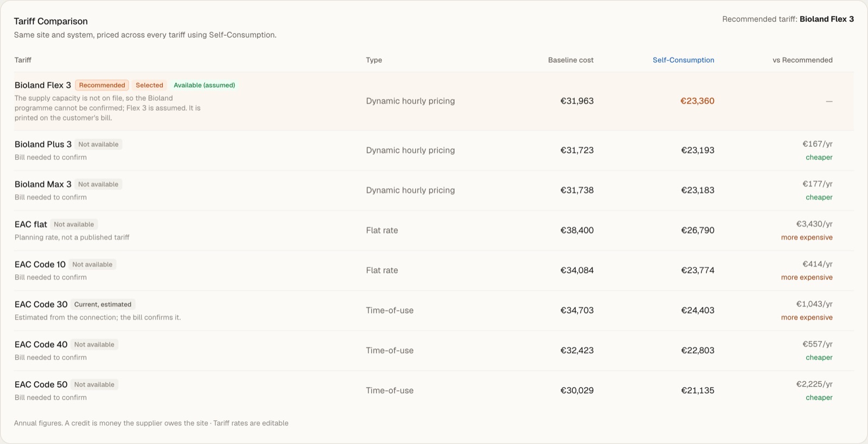
Task: Click the highlighted €23,360 self-consumption value
Action: pyautogui.click(x=697, y=101)
